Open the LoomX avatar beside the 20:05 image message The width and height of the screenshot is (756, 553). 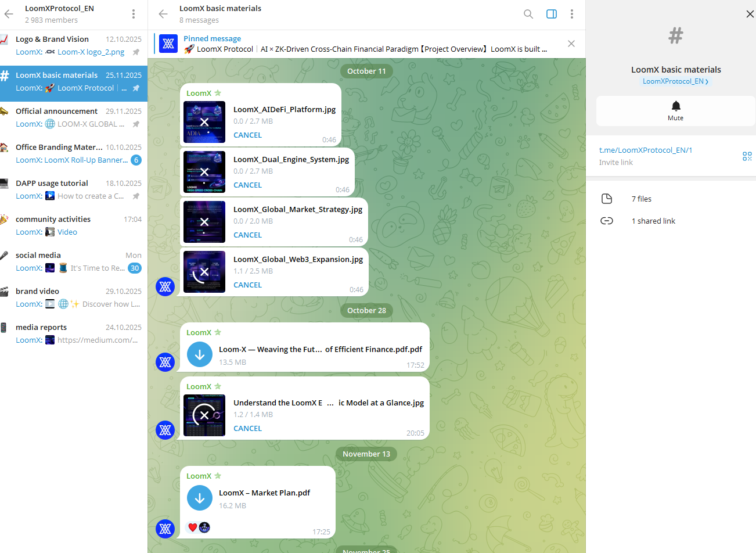point(165,430)
